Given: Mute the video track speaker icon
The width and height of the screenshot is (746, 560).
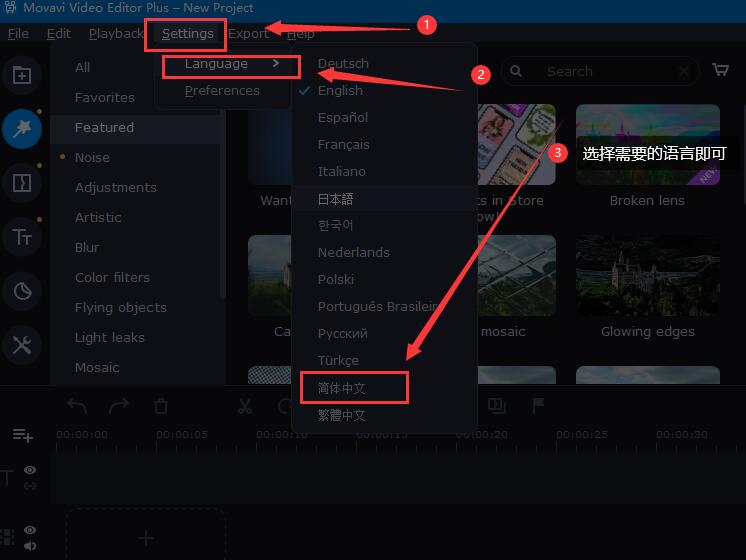Looking at the screenshot, I should click(x=30, y=546).
